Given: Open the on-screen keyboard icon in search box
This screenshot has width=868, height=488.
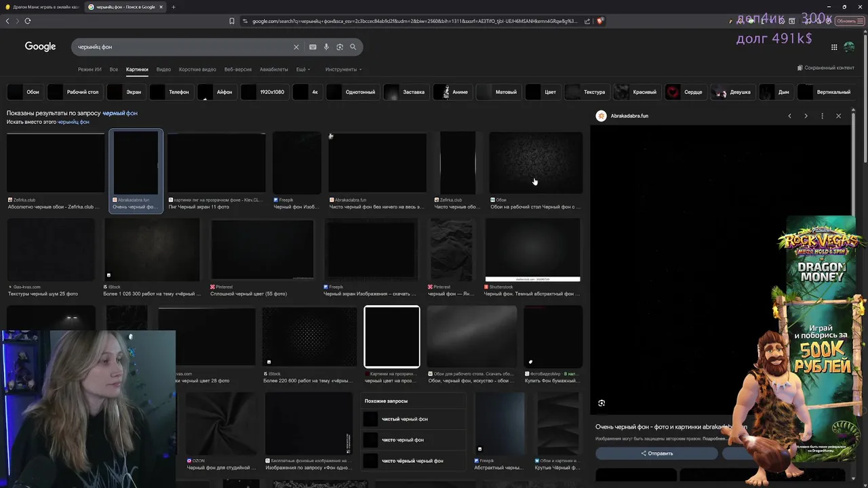Looking at the screenshot, I should [313, 47].
